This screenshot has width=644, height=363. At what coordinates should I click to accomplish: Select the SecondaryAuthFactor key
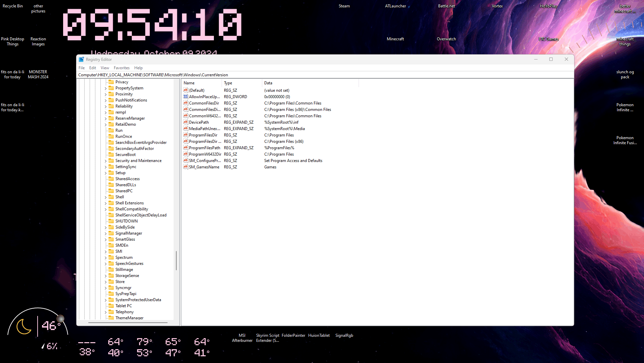135,149
